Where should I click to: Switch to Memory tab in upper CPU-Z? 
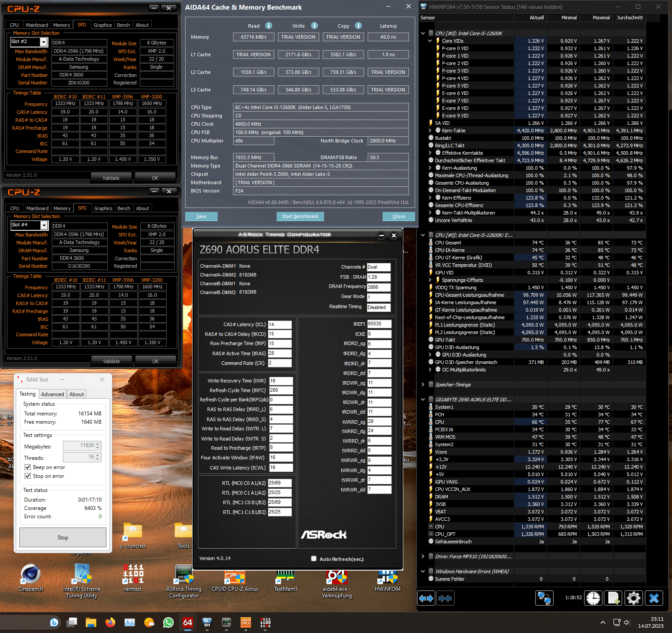tap(62, 25)
